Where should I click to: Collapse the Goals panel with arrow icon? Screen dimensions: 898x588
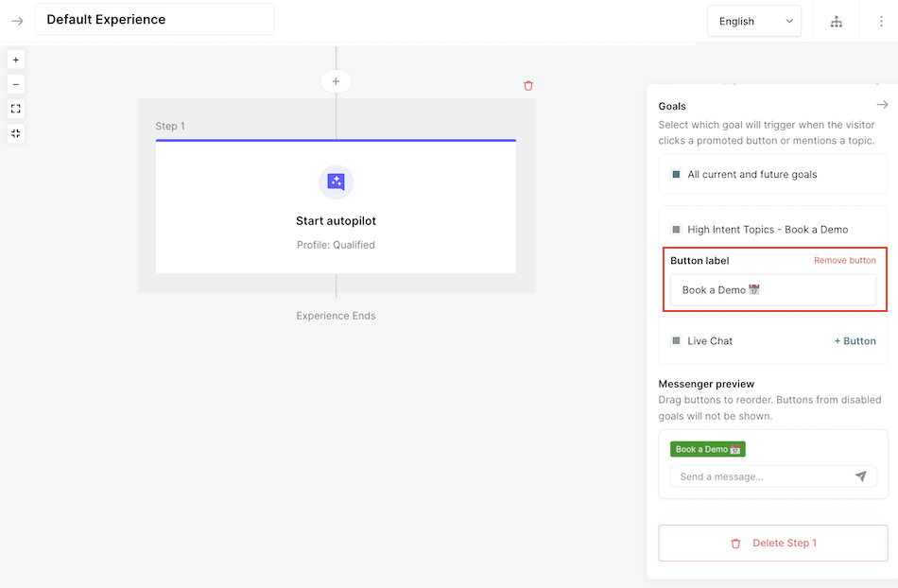(x=882, y=105)
